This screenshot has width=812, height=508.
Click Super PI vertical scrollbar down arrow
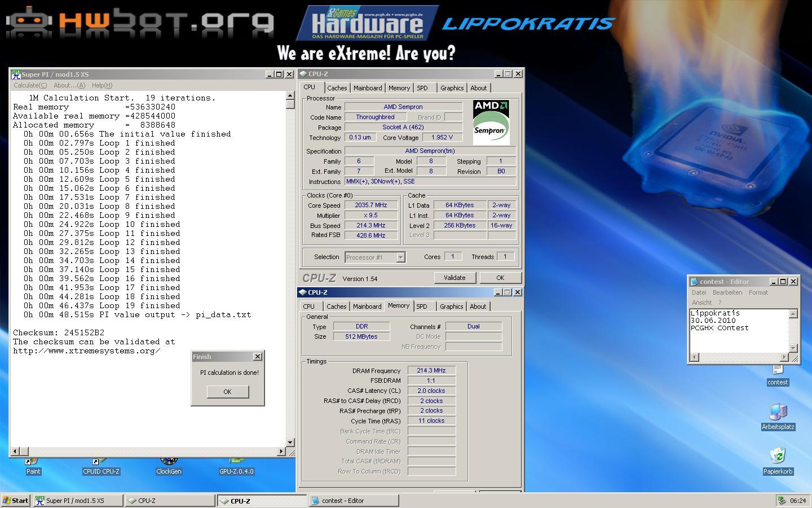290,443
